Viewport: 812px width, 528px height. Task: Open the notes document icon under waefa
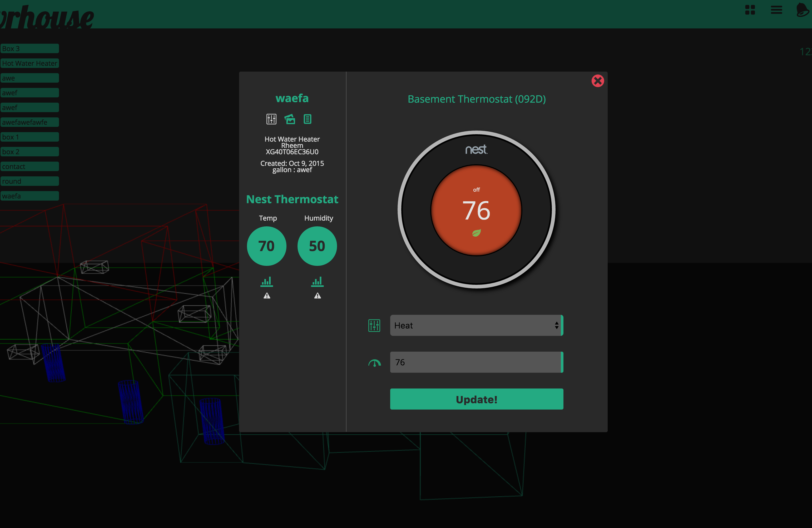coord(308,119)
